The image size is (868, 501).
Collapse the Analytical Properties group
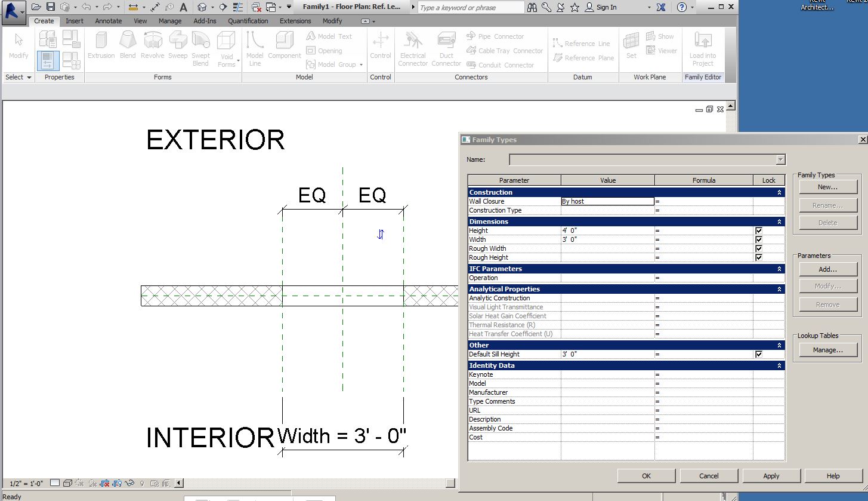779,289
